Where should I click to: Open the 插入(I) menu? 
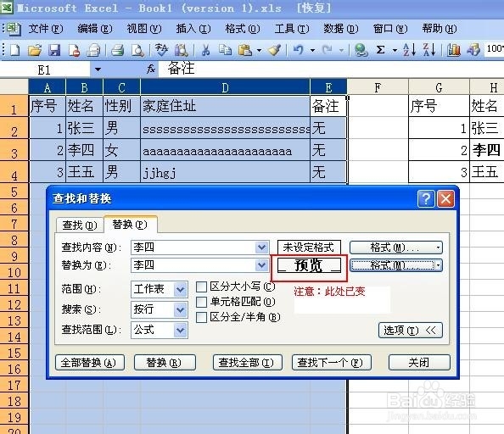pos(193,29)
